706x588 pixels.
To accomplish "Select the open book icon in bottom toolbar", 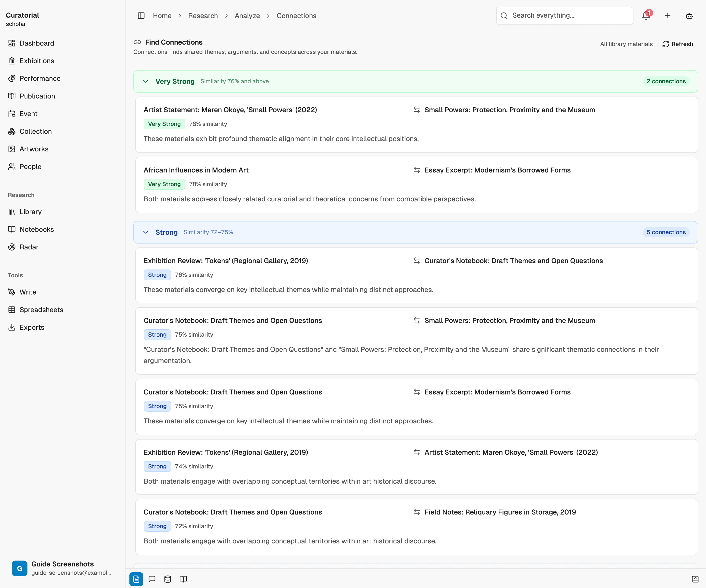I will (x=183, y=579).
